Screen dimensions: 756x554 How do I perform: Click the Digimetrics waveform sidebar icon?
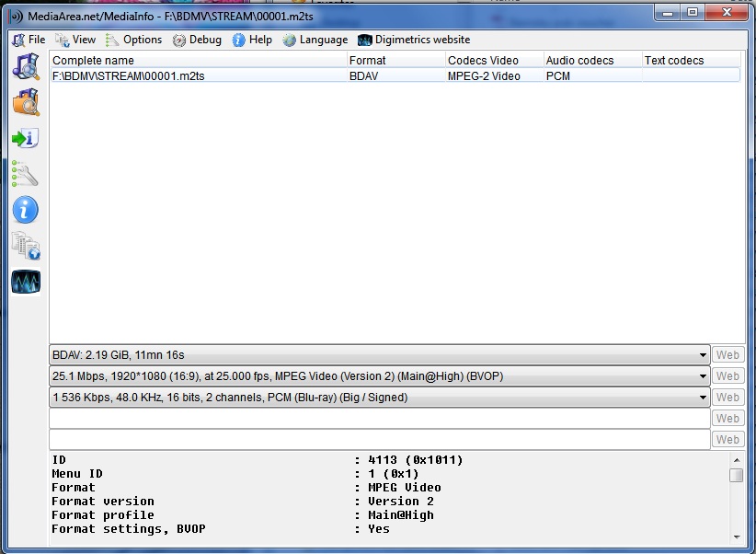coord(26,282)
